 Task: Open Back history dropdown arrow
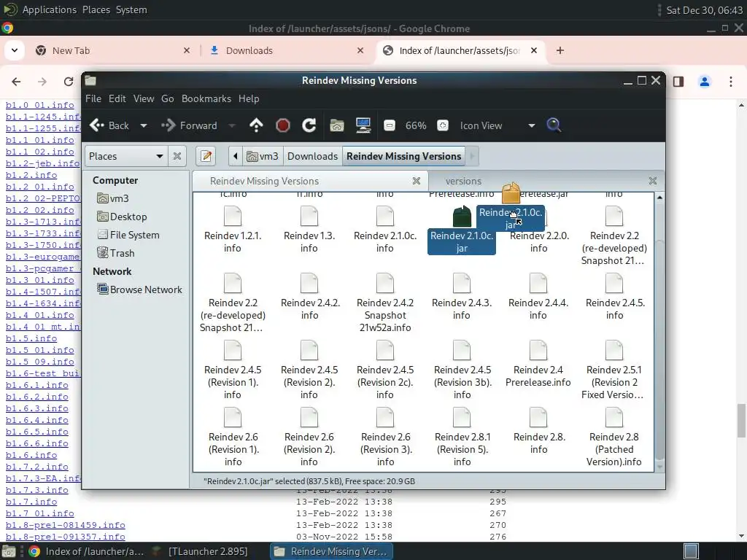(x=144, y=125)
